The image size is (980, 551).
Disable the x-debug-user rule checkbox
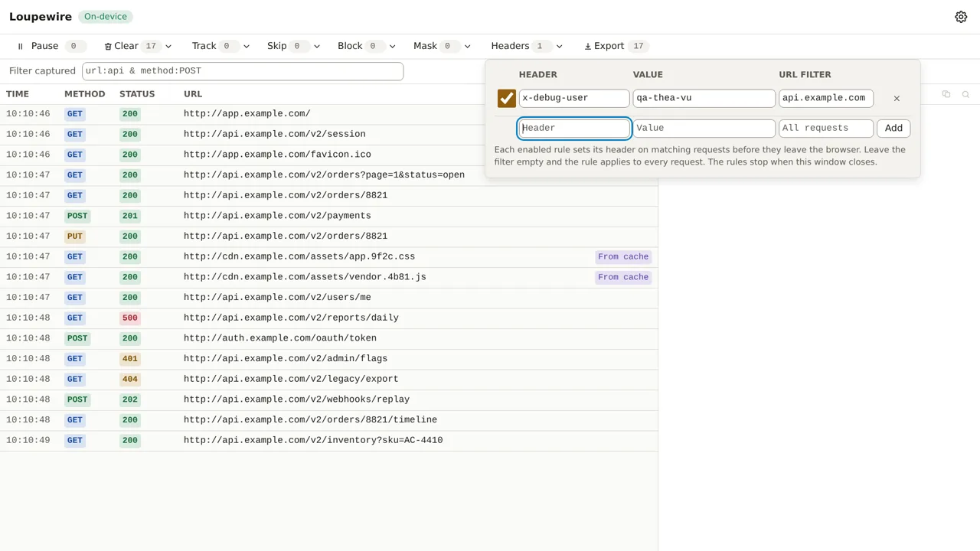[507, 98]
